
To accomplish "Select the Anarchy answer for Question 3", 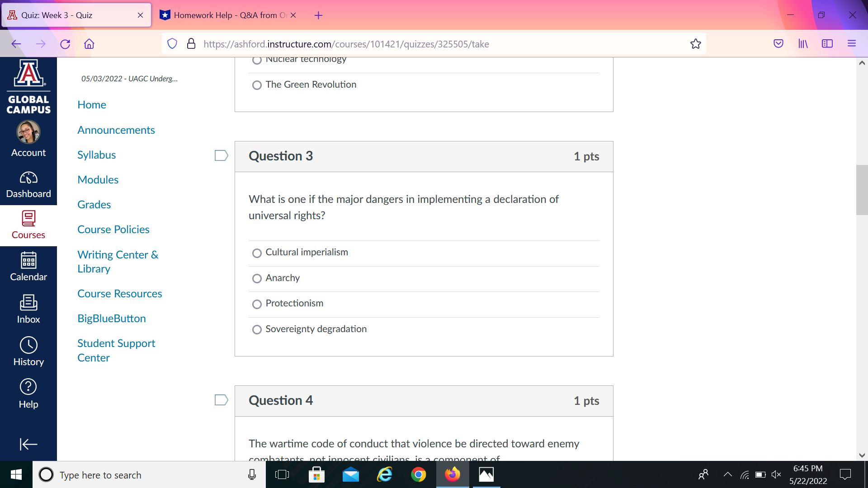I will click(257, 278).
